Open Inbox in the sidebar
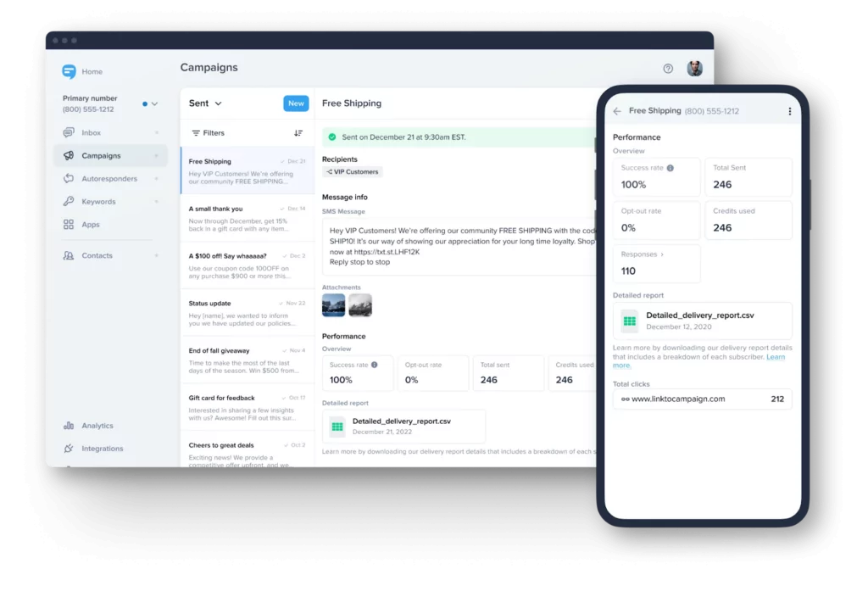868x597 pixels. 91,133
